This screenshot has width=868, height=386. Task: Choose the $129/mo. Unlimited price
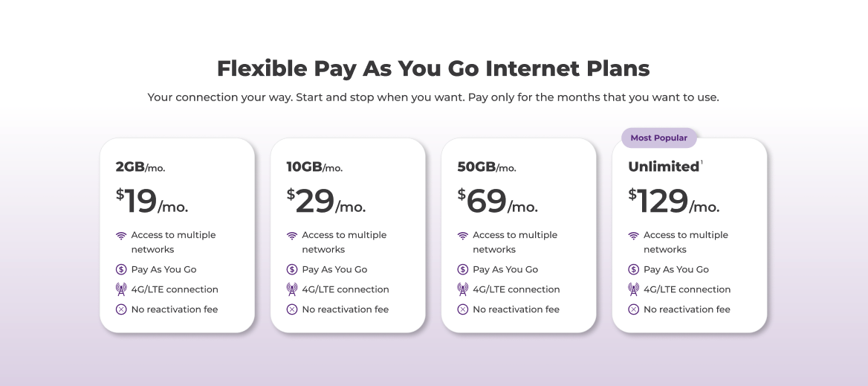[673, 201]
